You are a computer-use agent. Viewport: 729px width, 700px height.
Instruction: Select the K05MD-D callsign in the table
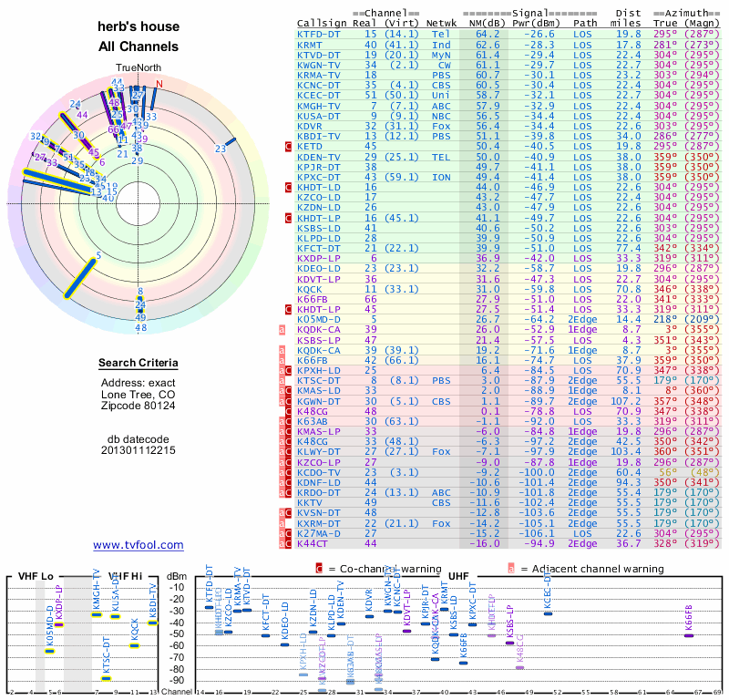[318, 320]
